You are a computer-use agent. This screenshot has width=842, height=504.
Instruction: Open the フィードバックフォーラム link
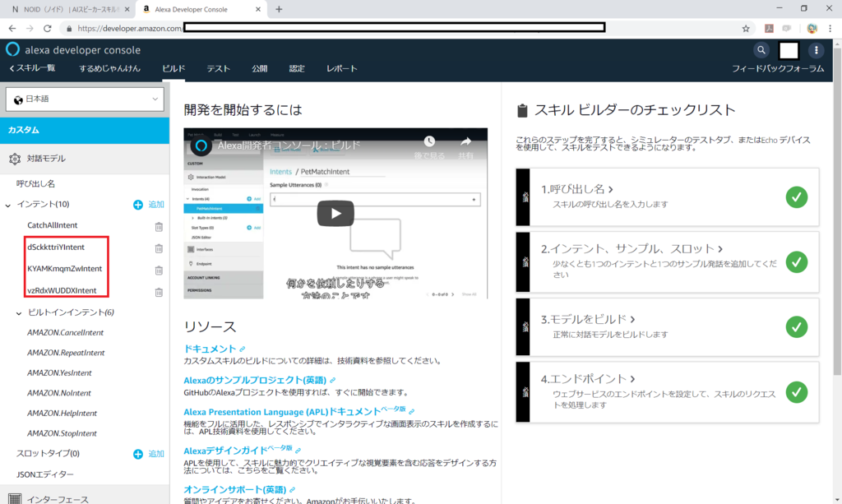778,69
